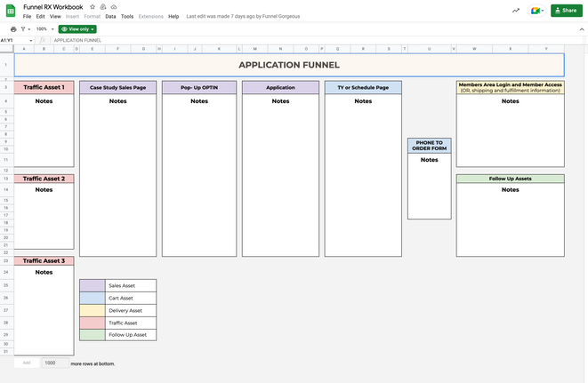Image resolution: width=588 pixels, height=383 pixels.
Task: Click the move to folder icon
Action: pyautogui.click(x=103, y=6)
